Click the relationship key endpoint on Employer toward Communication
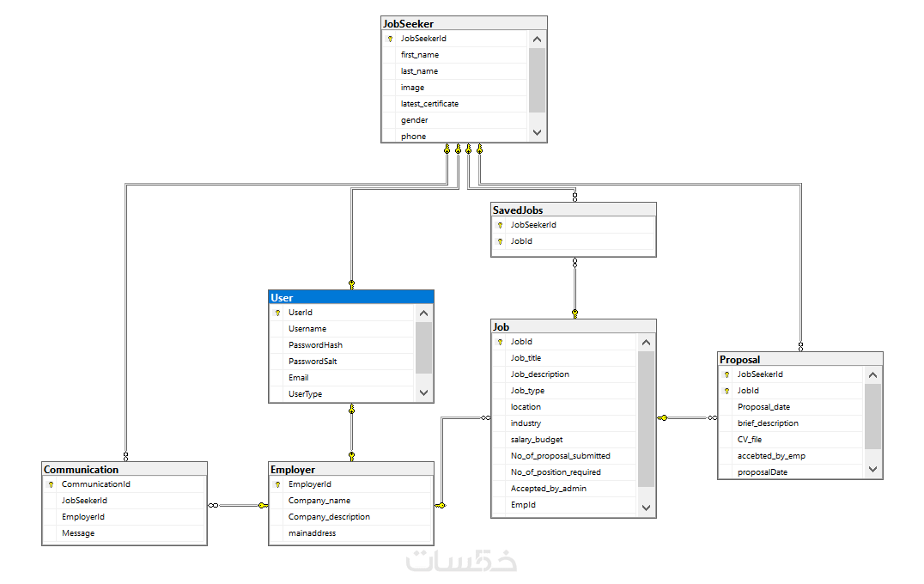Viewport: 924px width, 584px height. pyautogui.click(x=263, y=505)
